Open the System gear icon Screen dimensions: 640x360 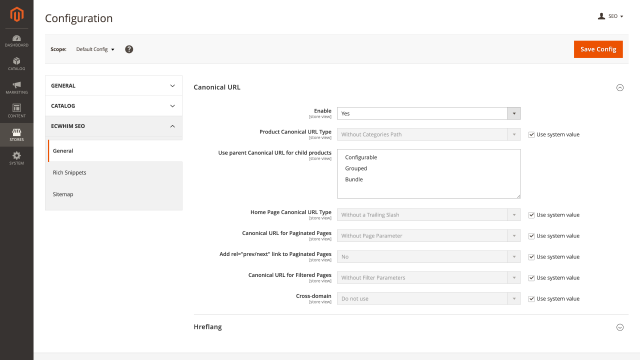[17, 158]
